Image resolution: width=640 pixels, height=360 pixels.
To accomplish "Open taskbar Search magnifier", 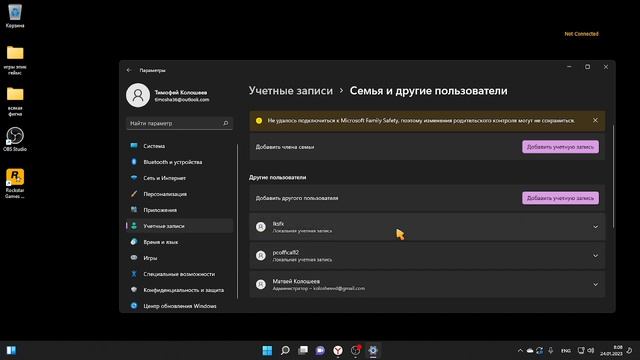I will click(x=285, y=350).
